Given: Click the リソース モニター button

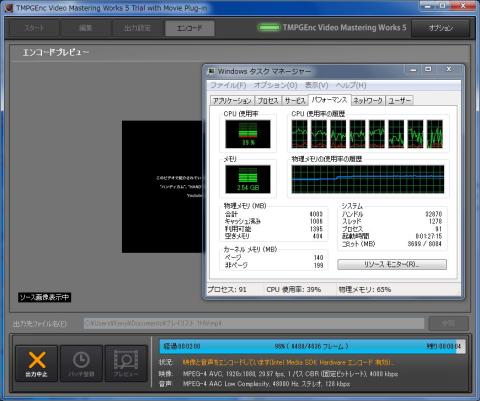Looking at the screenshot, I should [392, 265].
